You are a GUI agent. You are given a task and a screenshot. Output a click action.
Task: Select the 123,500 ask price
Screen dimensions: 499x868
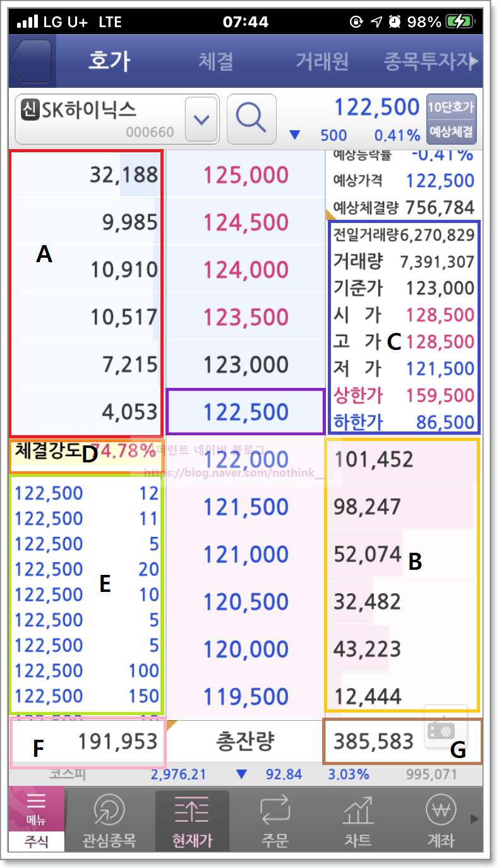pos(244,317)
